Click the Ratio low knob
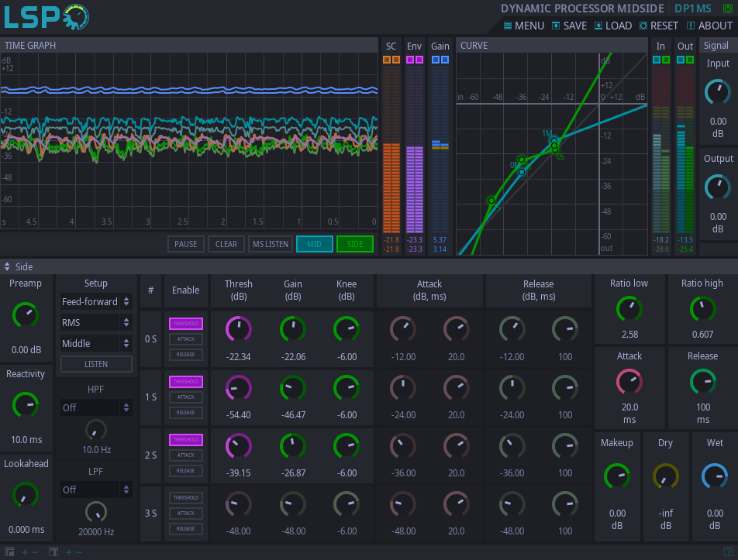 pos(629,309)
